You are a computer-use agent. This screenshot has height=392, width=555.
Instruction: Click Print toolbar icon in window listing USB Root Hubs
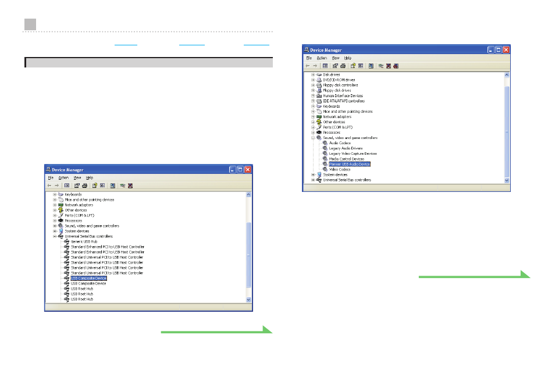tap(84, 186)
